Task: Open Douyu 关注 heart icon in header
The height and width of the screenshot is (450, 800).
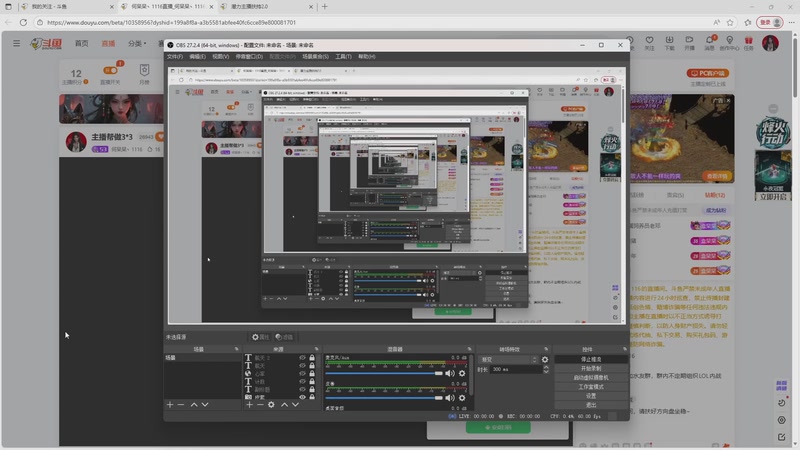Action: 649,43
